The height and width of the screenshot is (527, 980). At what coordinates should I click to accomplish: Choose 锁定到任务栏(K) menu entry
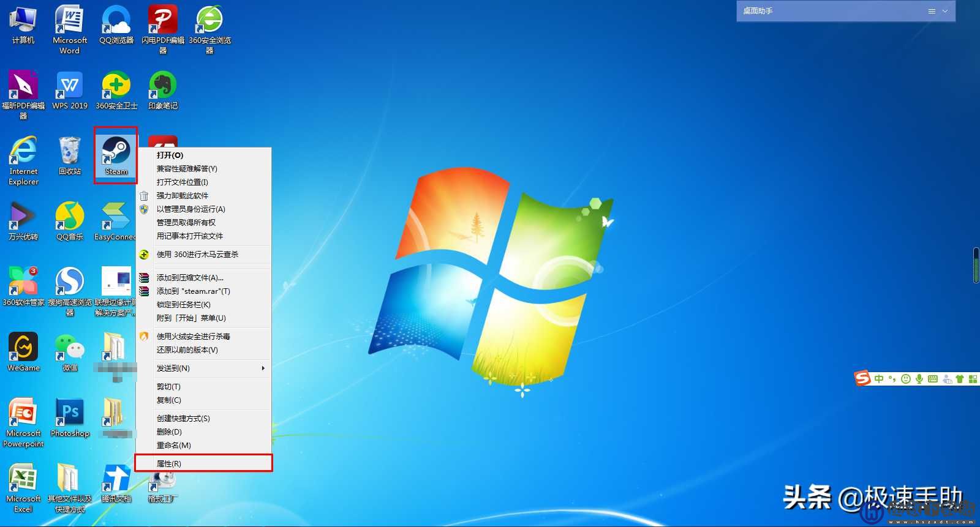click(204, 305)
